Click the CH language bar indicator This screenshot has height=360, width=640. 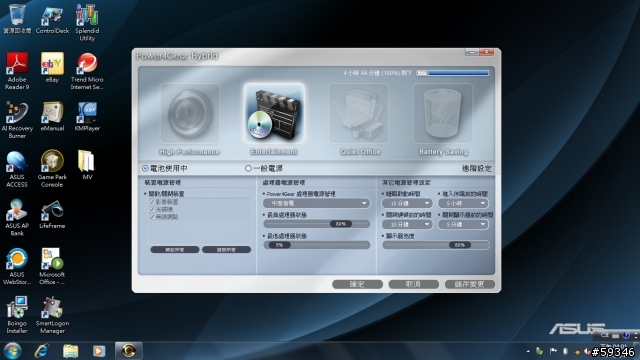pos(605,335)
